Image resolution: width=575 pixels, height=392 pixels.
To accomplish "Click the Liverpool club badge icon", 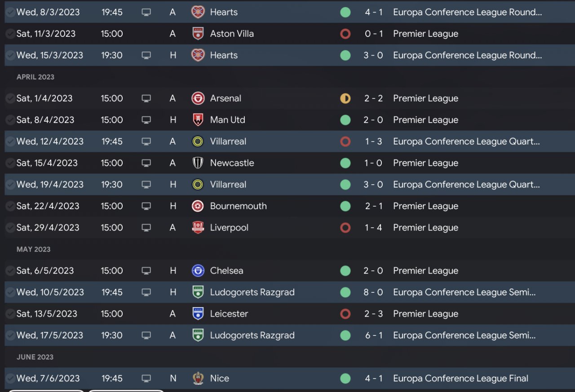I will pos(198,228).
